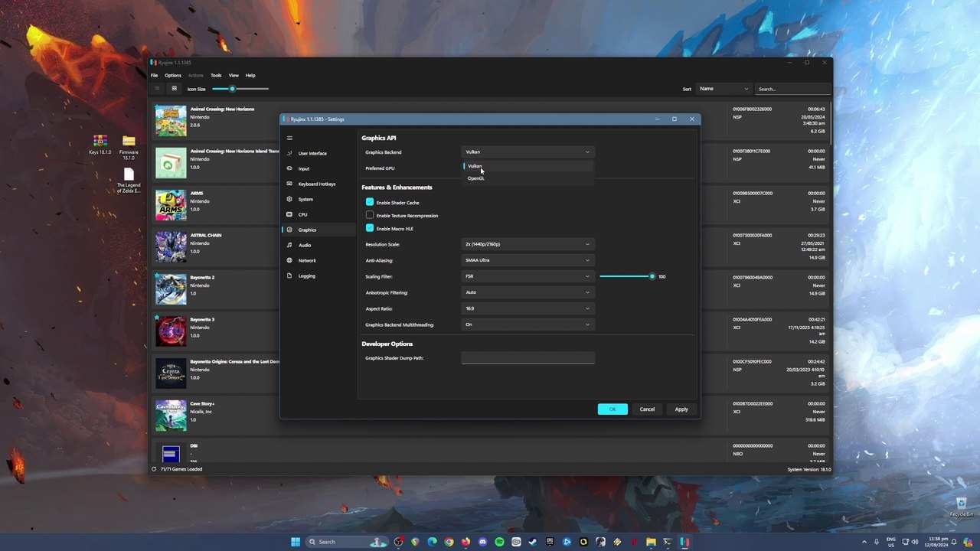Switch main window to grid view icon
This screenshot has height=551, width=980.
174,89
